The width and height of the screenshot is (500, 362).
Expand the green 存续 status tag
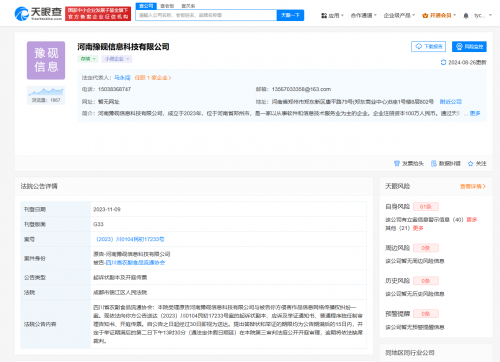coord(87,59)
